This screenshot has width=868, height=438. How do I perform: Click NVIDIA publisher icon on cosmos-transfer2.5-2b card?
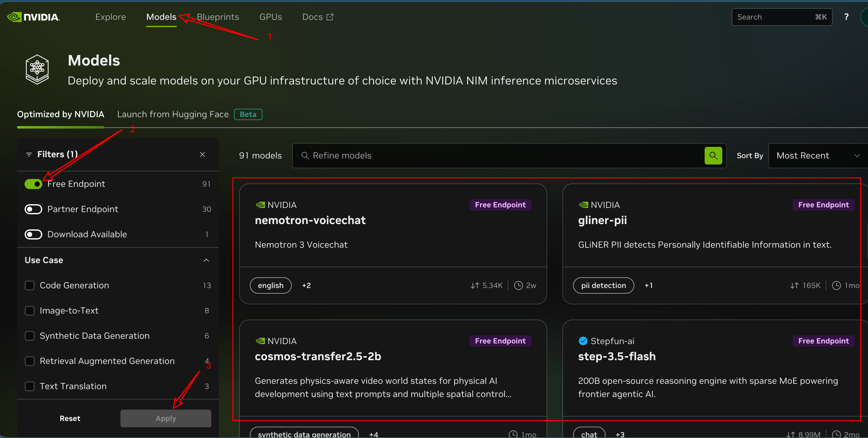[x=260, y=341]
